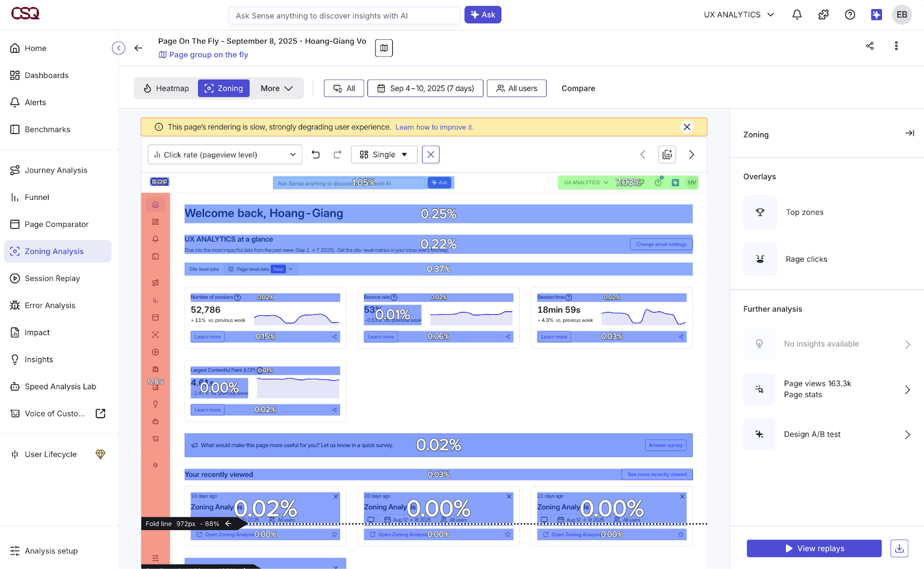
Task: Open the AI sparkle icon in header
Action: coord(877,15)
